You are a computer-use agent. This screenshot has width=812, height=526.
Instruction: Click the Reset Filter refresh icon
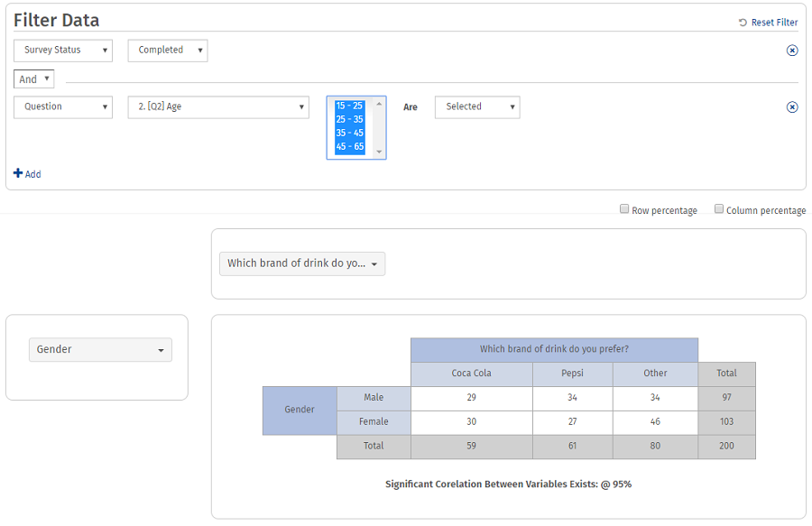(743, 23)
